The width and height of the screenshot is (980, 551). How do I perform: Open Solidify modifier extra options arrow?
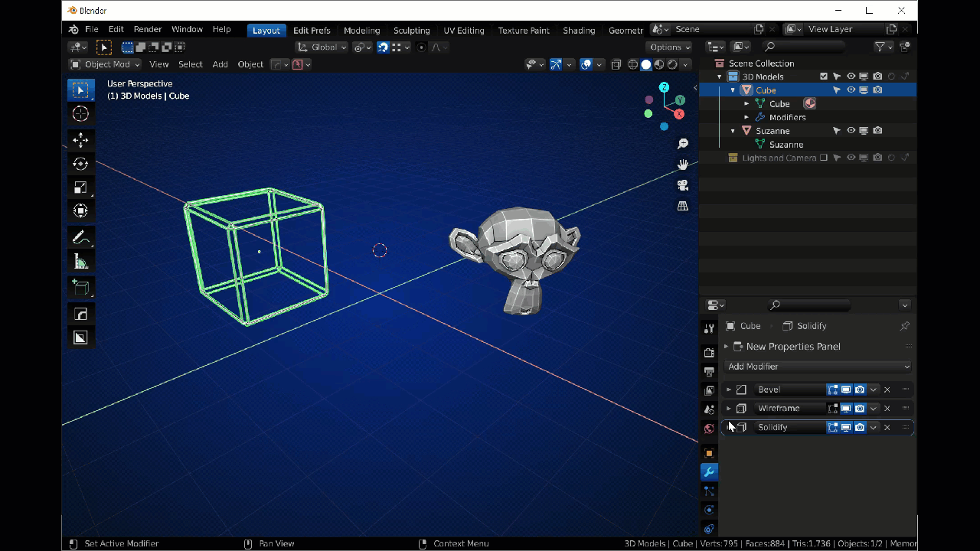click(x=874, y=428)
